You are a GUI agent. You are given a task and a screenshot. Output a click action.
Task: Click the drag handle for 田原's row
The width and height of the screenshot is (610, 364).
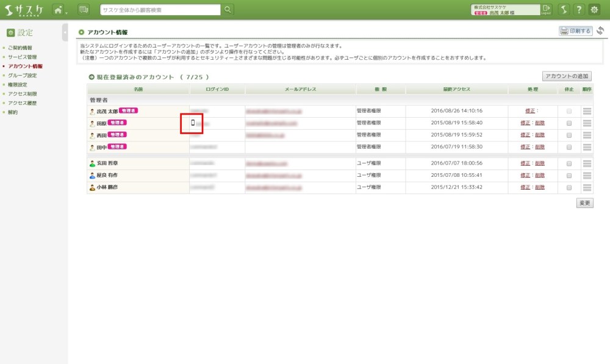click(587, 123)
